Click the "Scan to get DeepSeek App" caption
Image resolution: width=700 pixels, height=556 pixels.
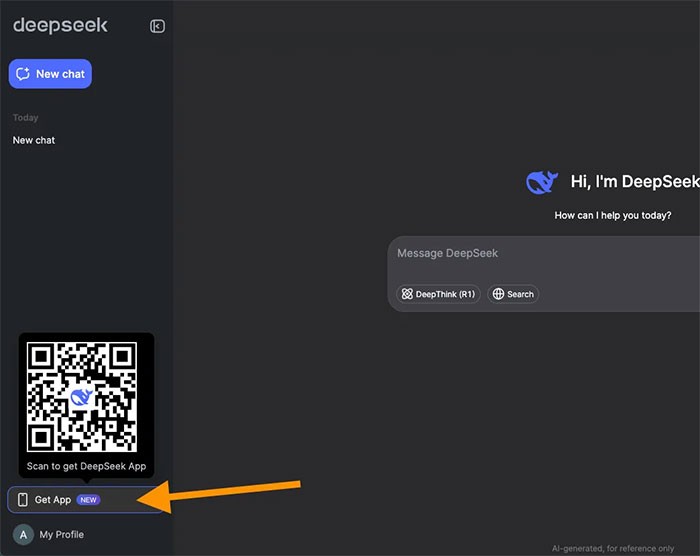[86, 466]
